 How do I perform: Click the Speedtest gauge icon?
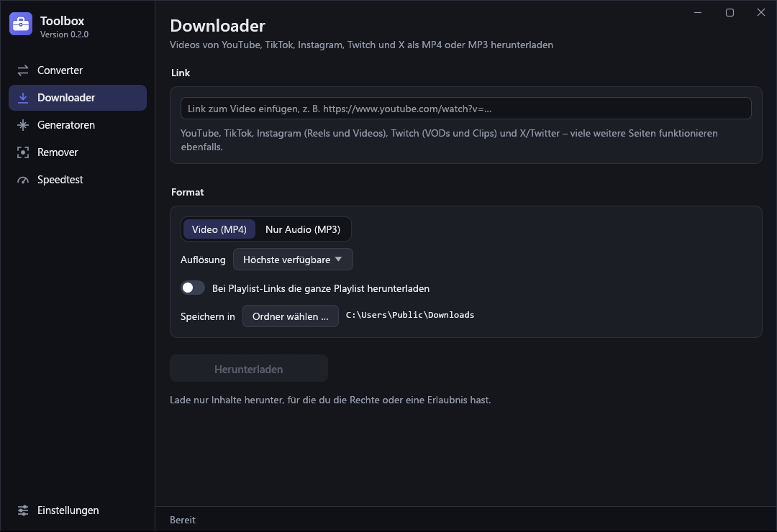pos(23,180)
